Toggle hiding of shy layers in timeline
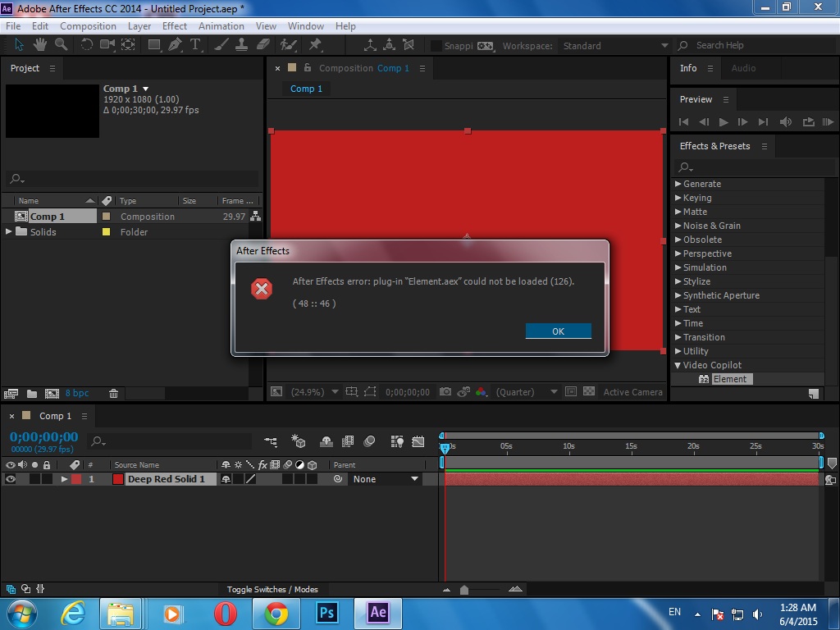This screenshot has height=630, width=840. [x=326, y=441]
